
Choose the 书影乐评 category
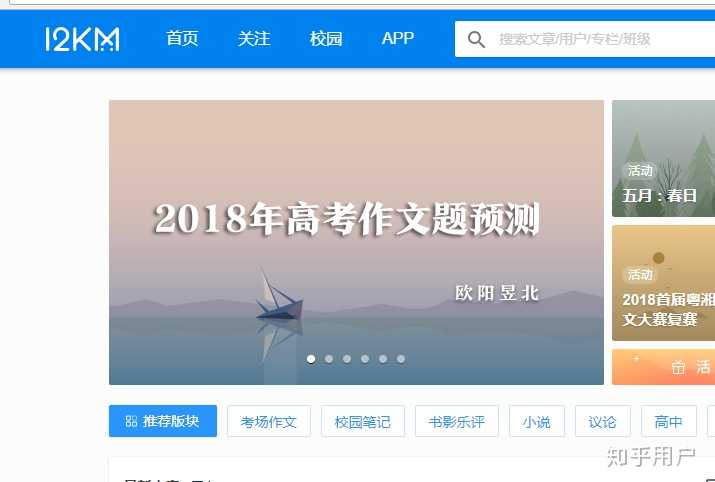pos(456,421)
